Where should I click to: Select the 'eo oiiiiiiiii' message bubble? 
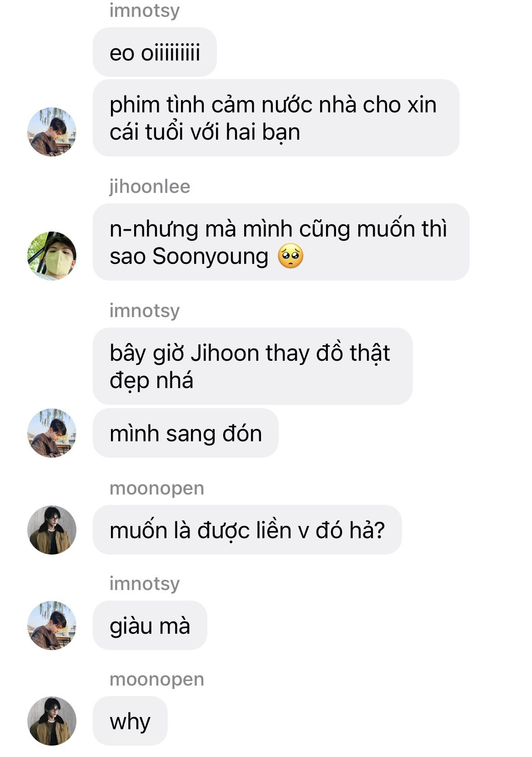(x=155, y=52)
